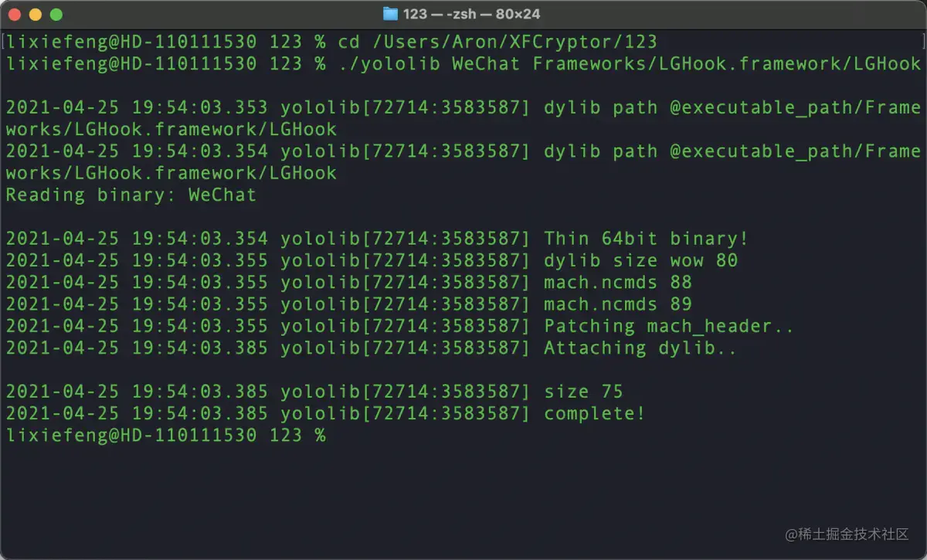This screenshot has height=560, width=927.
Task: Click the 'Thin 64bit binary!' output line
Action: pyautogui.click(x=377, y=239)
